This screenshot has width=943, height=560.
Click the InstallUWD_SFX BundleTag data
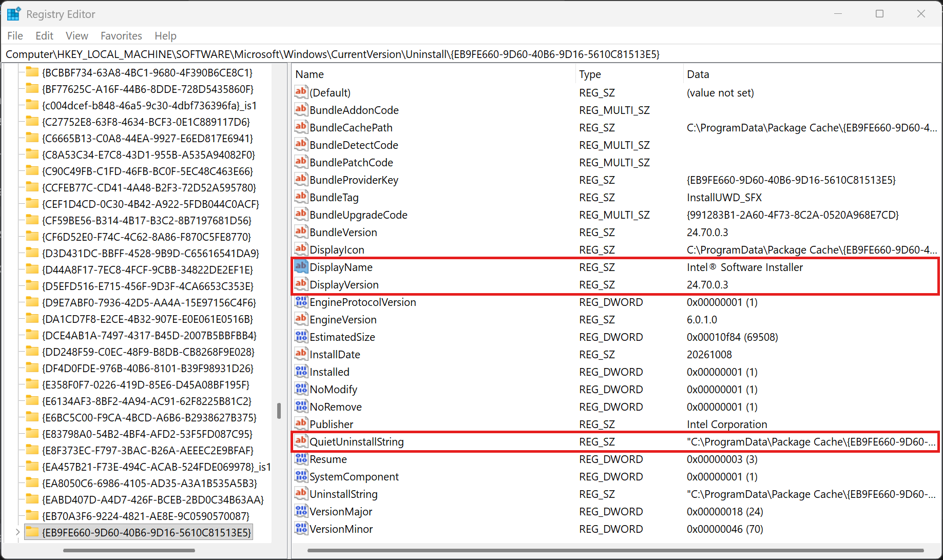tap(724, 197)
